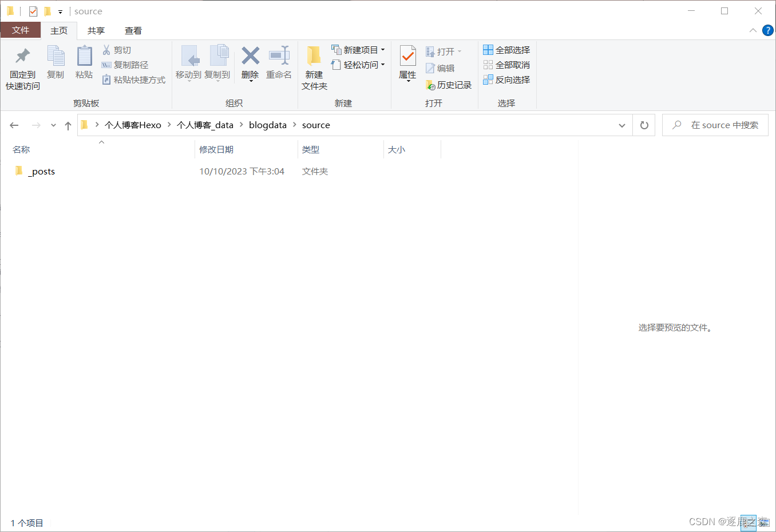Pin current folder to Quick Access
The image size is (776, 532).
coord(22,65)
